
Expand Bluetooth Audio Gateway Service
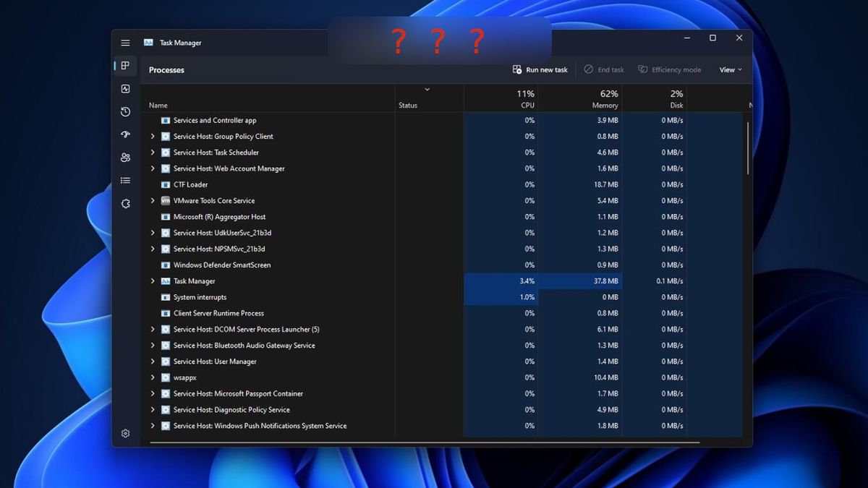153,346
